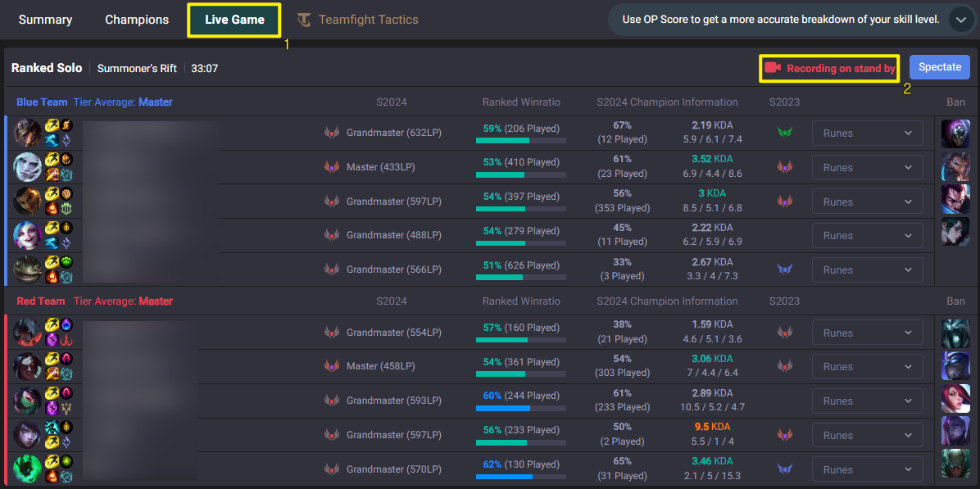980x489 pixels.
Task: Click the 33:07 game timer
Action: (204, 69)
